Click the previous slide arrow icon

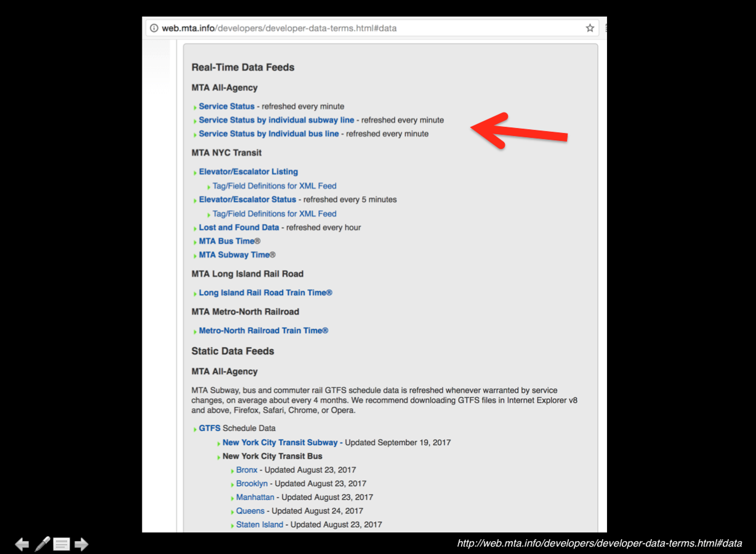pyautogui.click(x=22, y=544)
